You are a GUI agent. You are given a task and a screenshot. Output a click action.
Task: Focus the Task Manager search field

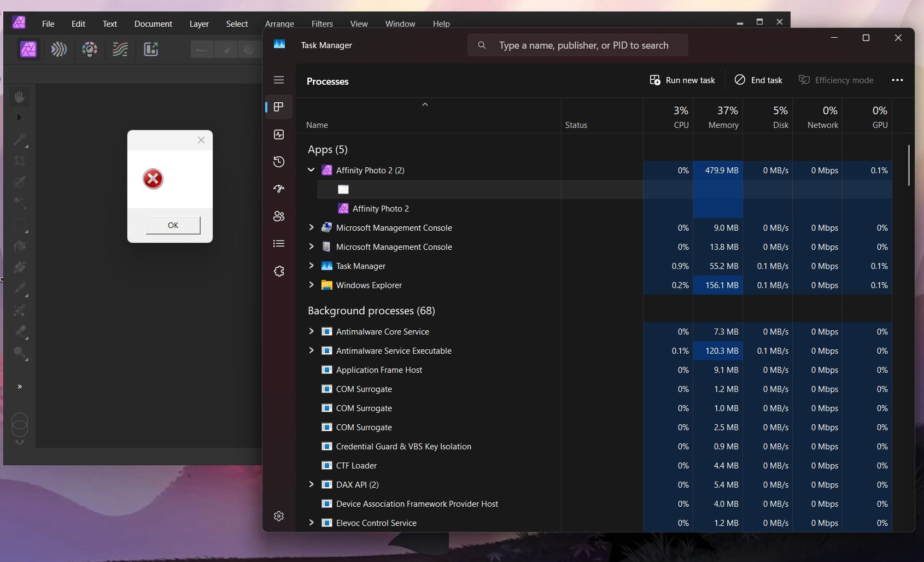tap(578, 45)
